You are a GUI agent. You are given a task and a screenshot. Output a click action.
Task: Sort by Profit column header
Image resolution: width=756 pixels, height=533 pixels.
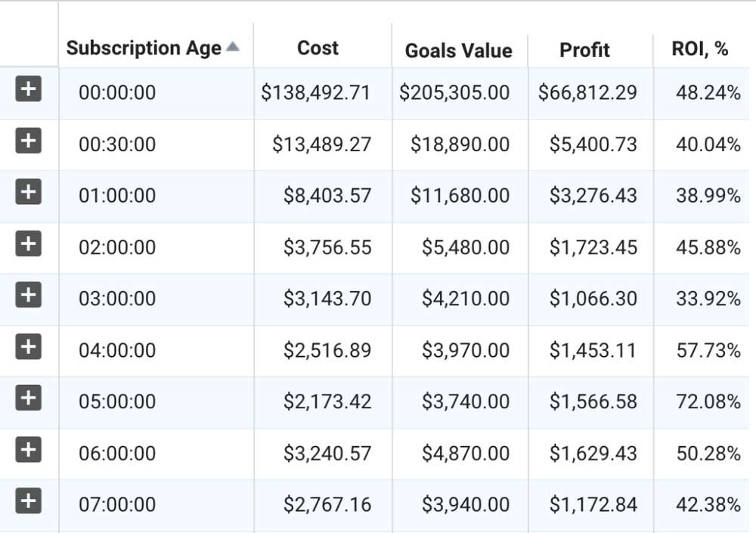[x=584, y=51]
